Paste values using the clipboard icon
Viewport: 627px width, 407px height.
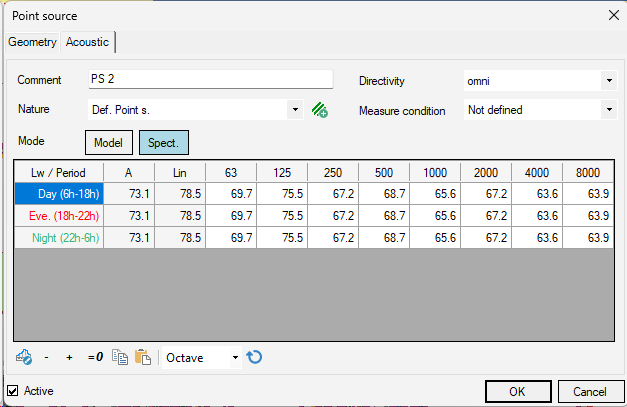point(143,357)
